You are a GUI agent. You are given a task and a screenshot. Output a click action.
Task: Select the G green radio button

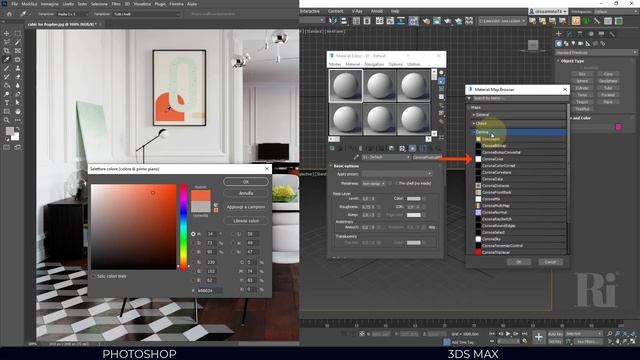[x=193, y=271]
